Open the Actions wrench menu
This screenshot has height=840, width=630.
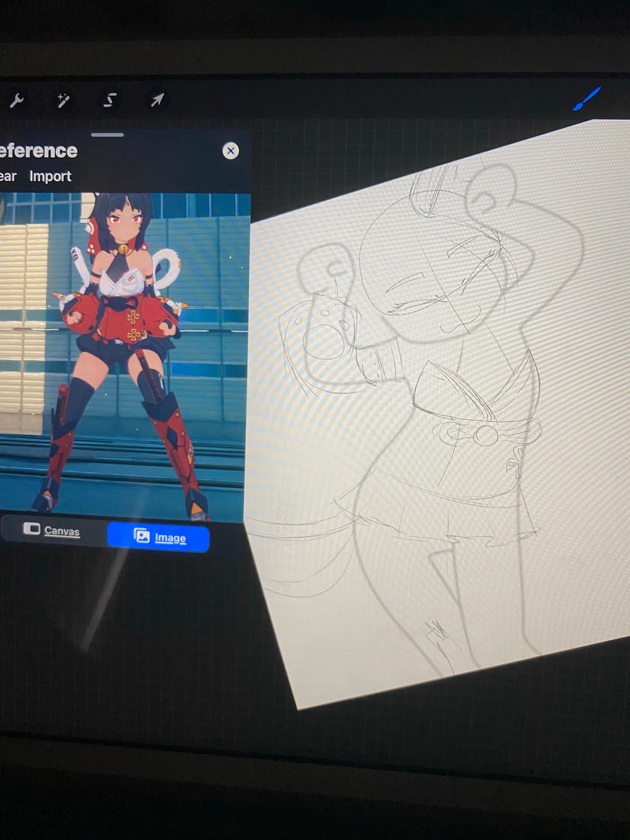tap(16, 101)
